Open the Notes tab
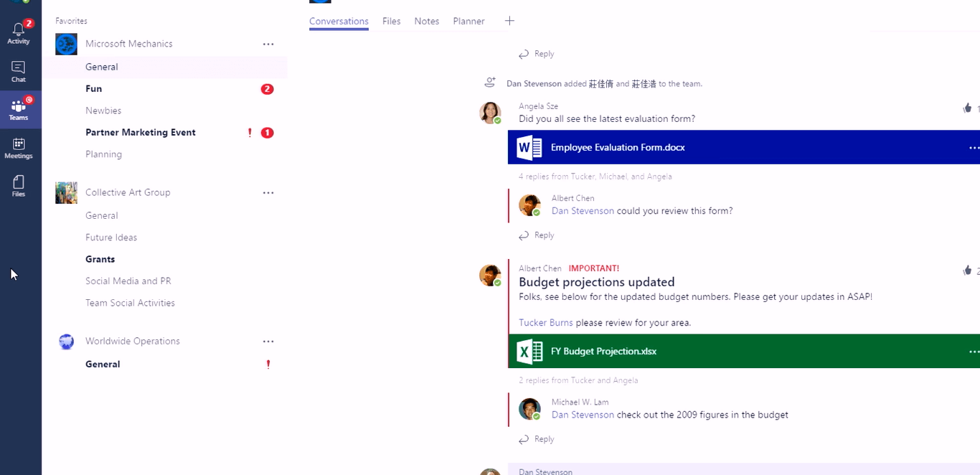 pos(426,21)
